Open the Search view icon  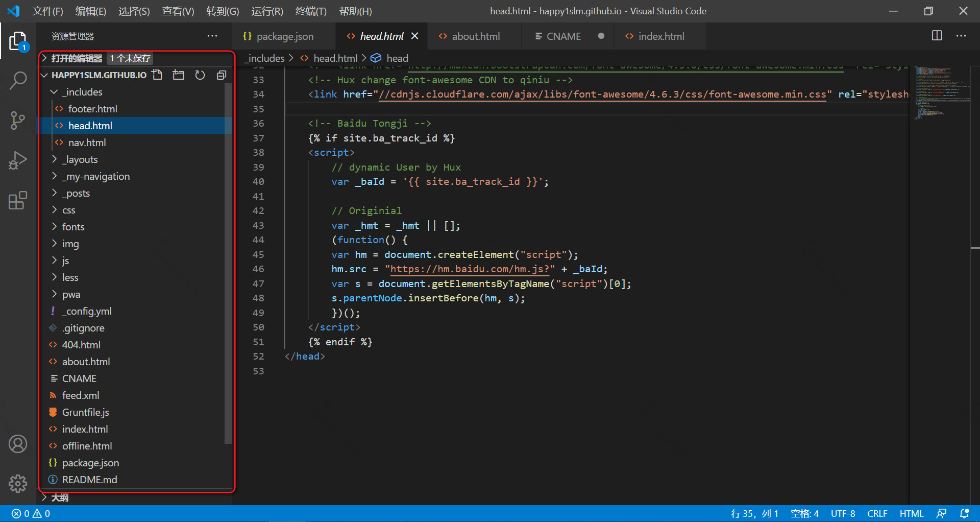tap(18, 80)
